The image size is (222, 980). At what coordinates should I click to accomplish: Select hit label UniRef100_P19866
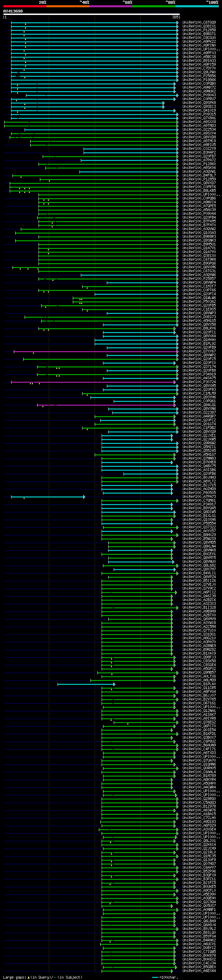199,80
